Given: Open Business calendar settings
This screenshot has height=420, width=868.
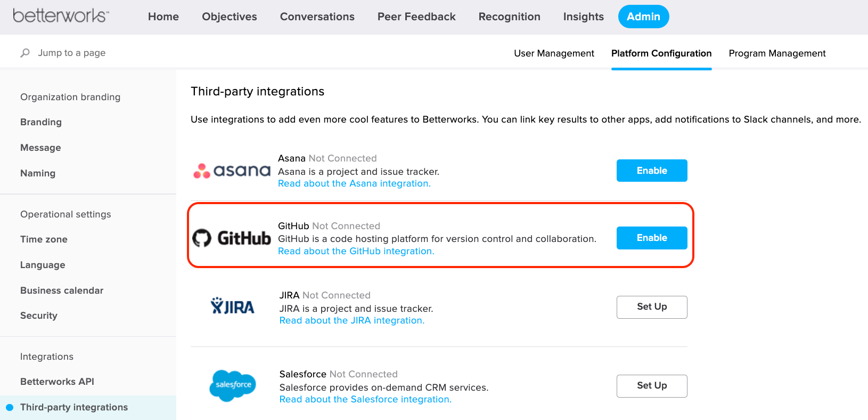Looking at the screenshot, I should (62, 290).
